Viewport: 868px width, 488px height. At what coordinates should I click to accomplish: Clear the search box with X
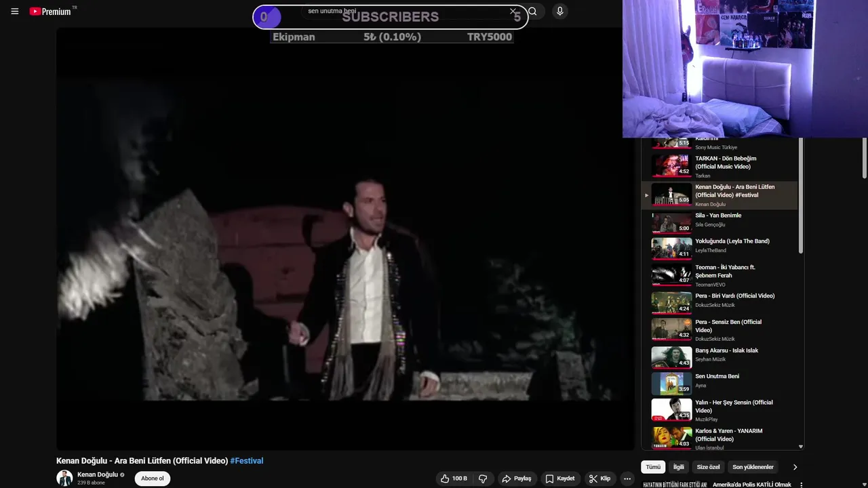tap(513, 12)
